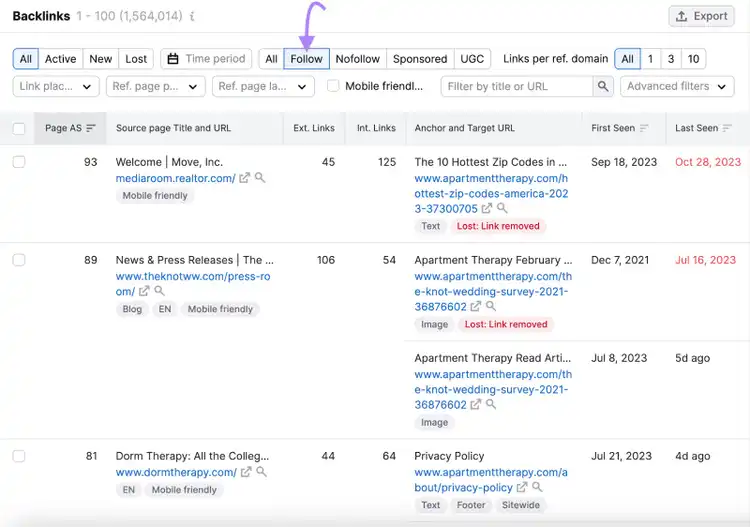Tick the checkbox for the Page AS 93 row
The image size is (750, 527).
tap(19, 162)
